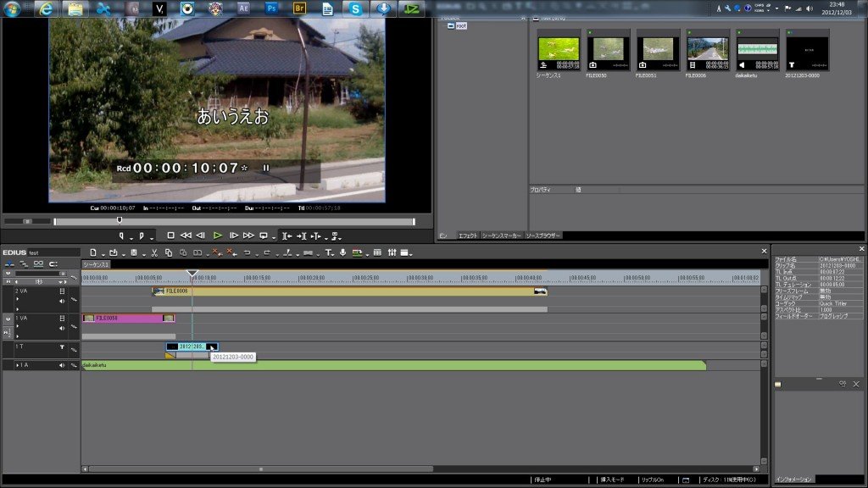The height and width of the screenshot is (488, 868).
Task: Add a cut point on the timeline
Action: tap(287, 252)
